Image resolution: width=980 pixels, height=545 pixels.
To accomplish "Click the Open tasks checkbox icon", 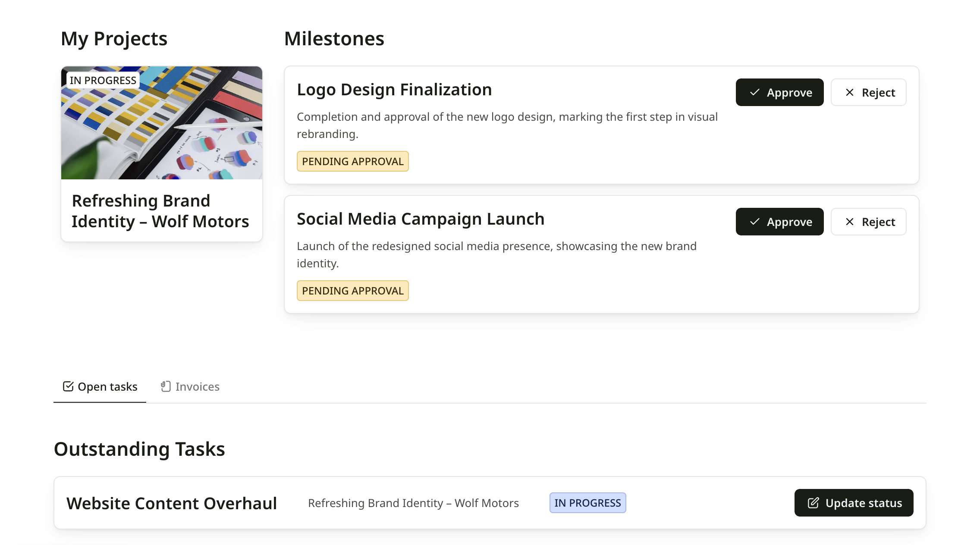I will (x=68, y=386).
